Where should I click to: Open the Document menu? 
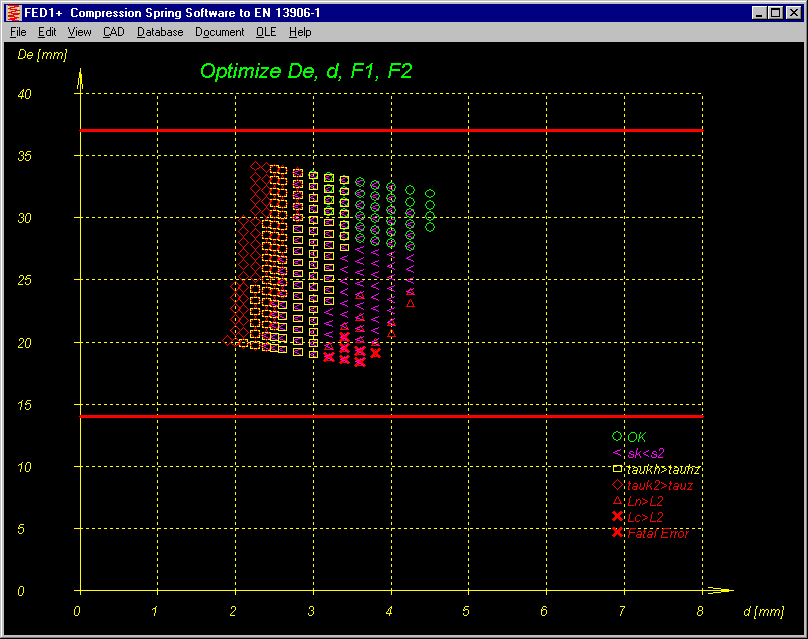pos(219,32)
